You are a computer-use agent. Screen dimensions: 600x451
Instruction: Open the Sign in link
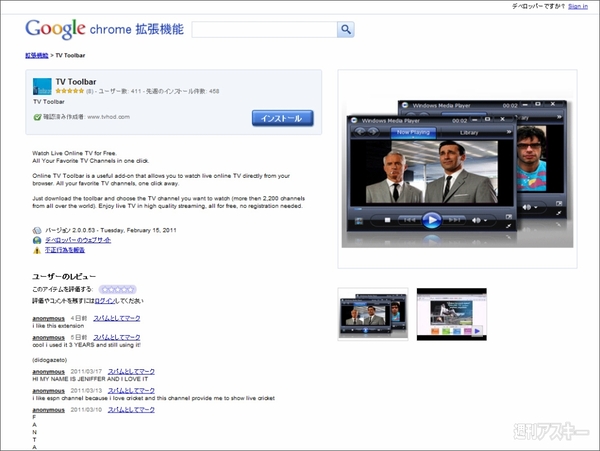point(578,7)
